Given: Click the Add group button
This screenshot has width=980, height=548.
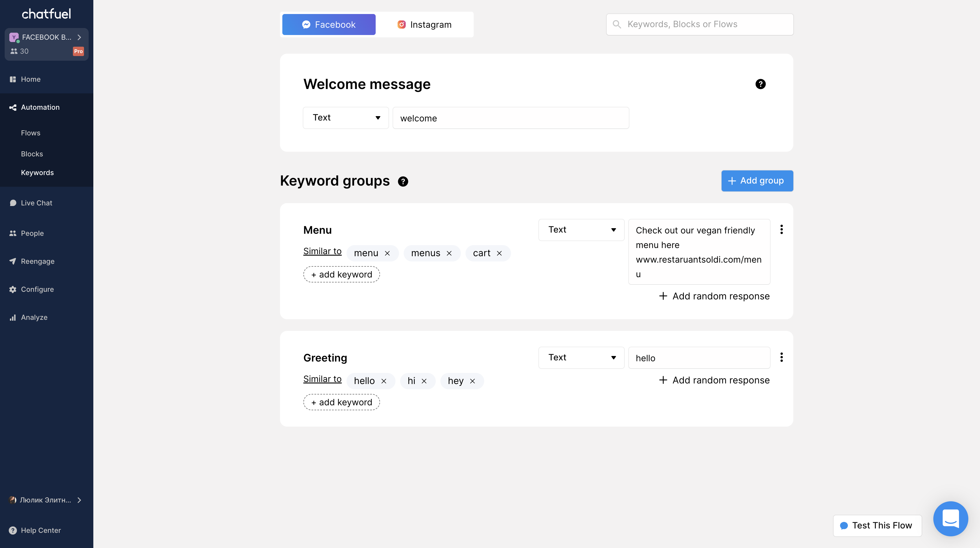Looking at the screenshot, I should [757, 181].
